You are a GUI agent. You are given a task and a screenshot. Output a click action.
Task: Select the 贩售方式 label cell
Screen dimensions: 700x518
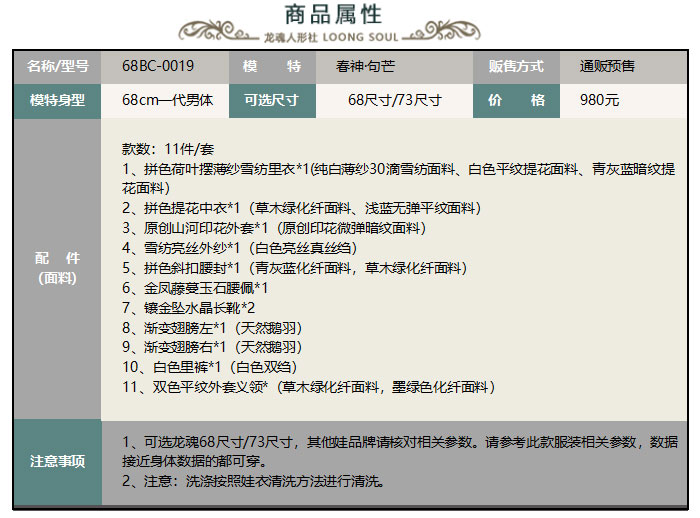(516, 67)
